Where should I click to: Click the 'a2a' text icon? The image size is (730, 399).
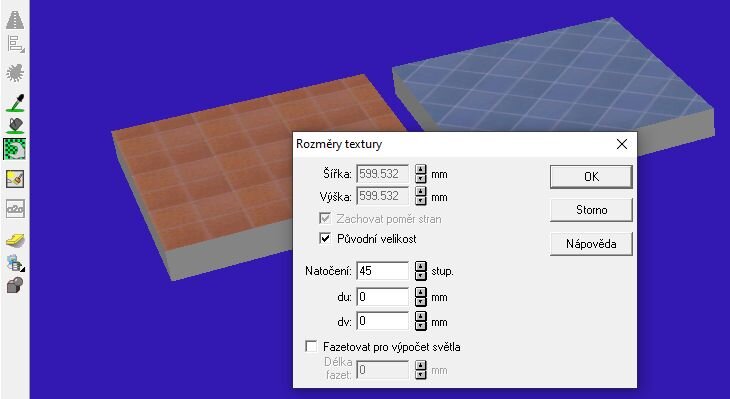pyautogui.click(x=15, y=209)
